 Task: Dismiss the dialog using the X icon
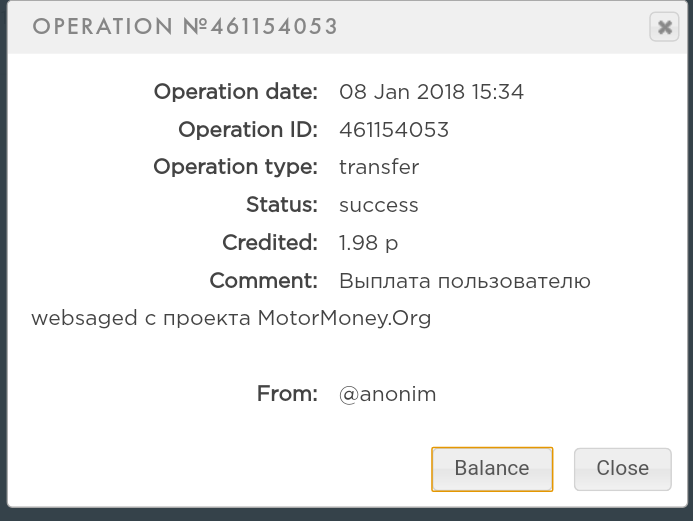tap(664, 27)
